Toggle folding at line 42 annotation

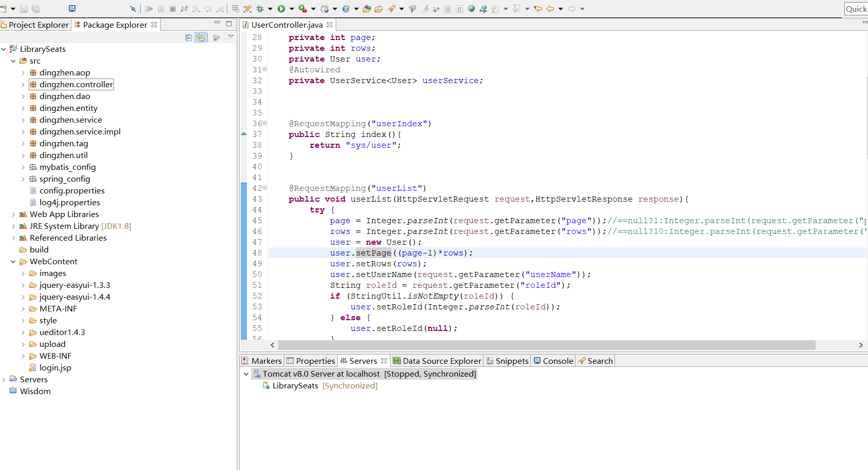265,188
